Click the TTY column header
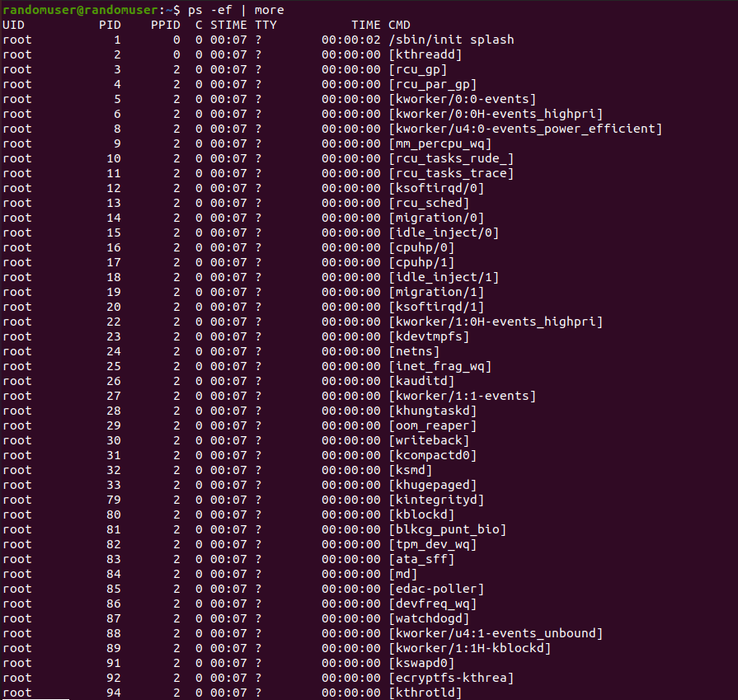Screen dimensions: 738x700 click(x=266, y=25)
